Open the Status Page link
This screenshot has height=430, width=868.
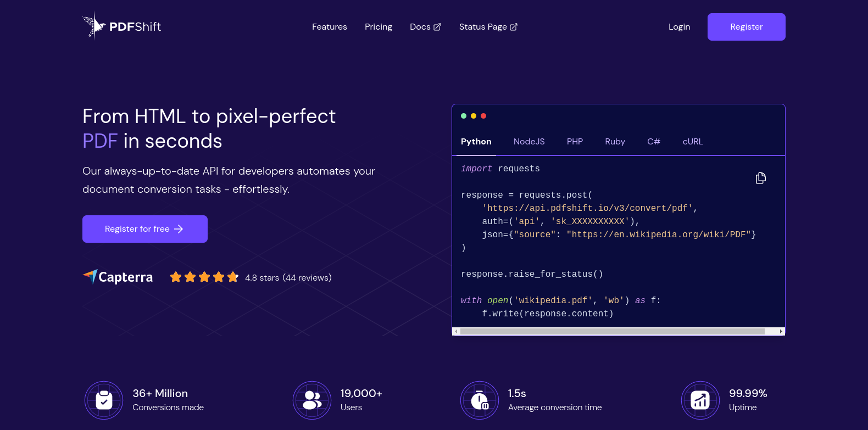pos(488,27)
